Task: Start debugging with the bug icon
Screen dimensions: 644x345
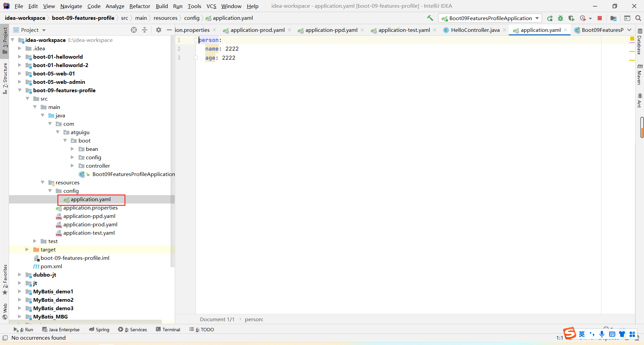Action: [560, 18]
